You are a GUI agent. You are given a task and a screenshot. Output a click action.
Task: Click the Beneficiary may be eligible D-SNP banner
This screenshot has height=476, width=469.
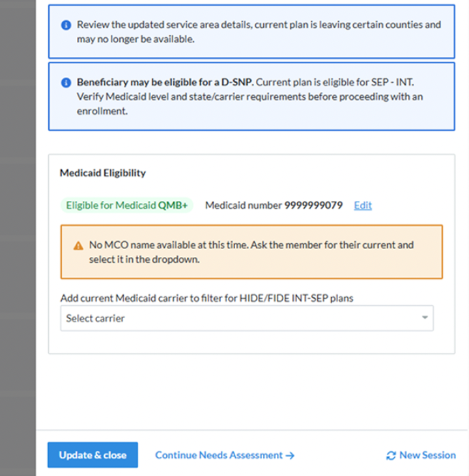click(x=251, y=97)
